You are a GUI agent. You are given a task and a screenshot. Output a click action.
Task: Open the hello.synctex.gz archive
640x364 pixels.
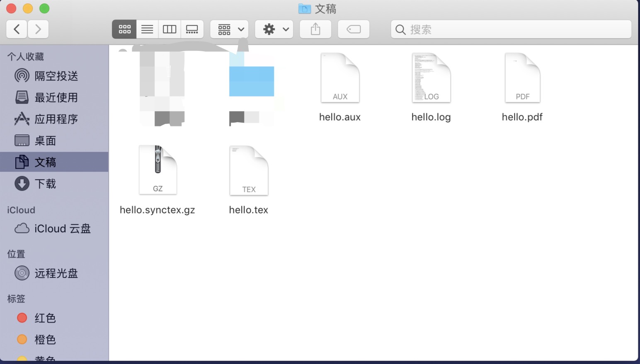(158, 169)
